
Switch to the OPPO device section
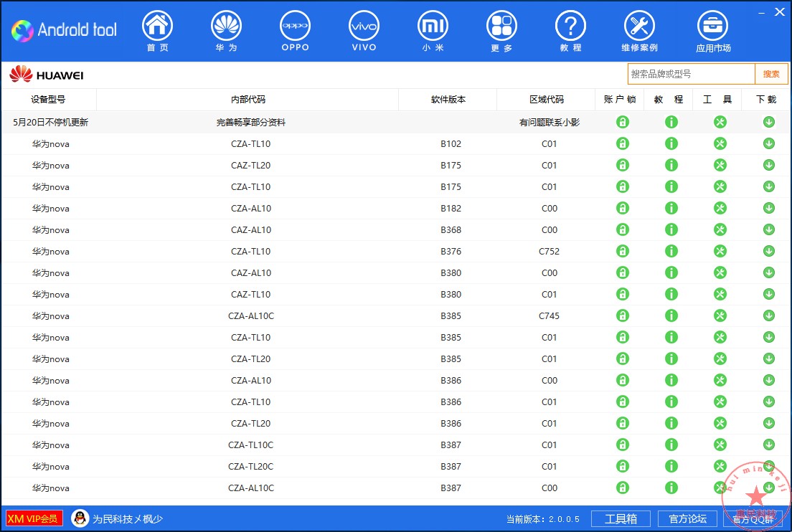pyautogui.click(x=295, y=30)
